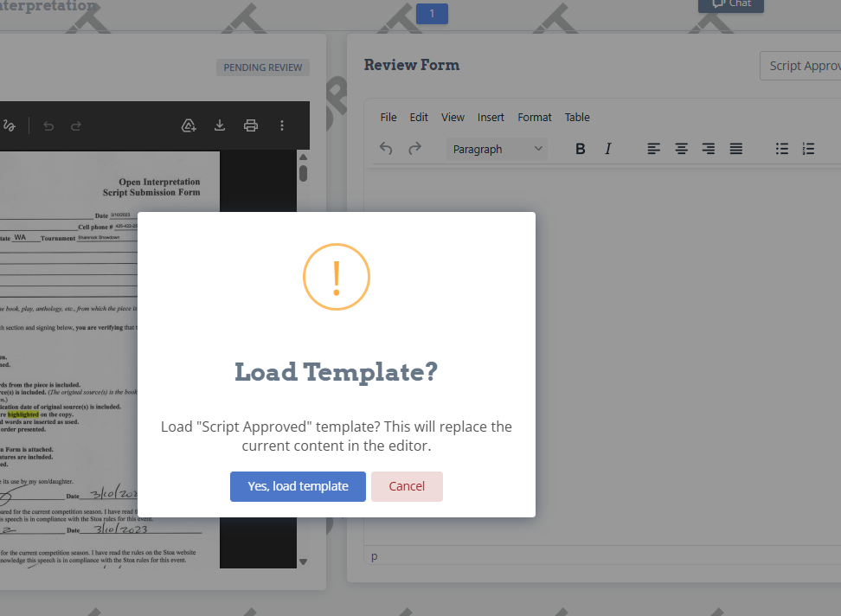Click the blue number 1 badge
The width and height of the screenshot is (841, 616).
432,13
